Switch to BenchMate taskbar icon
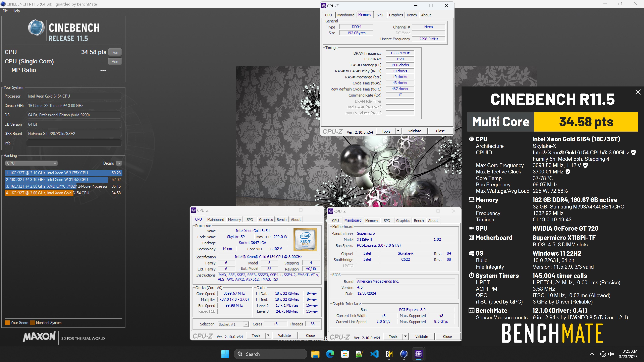This screenshot has height=362, width=644. tap(389, 354)
